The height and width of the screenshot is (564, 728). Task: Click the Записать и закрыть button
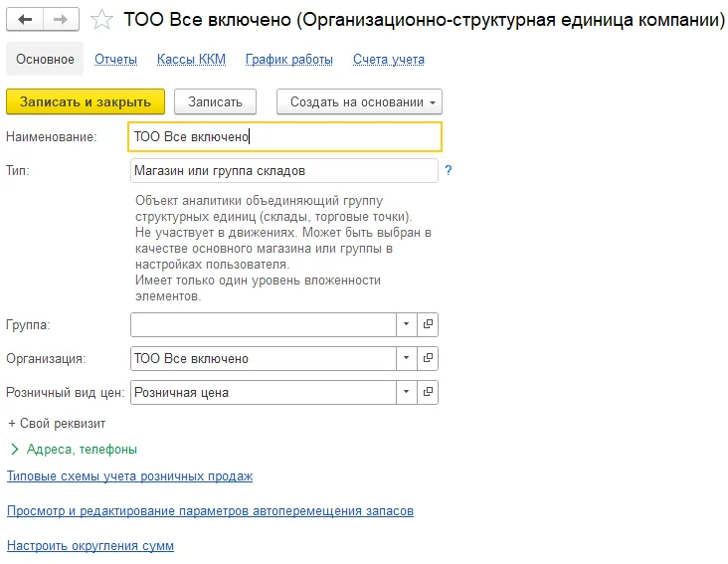click(x=86, y=101)
